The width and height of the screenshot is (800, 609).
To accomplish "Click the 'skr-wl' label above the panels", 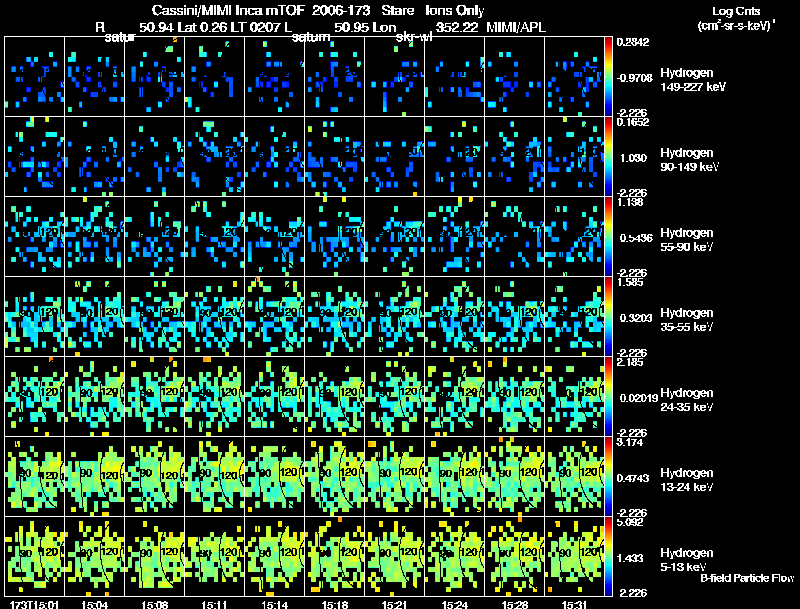I will click(414, 37).
